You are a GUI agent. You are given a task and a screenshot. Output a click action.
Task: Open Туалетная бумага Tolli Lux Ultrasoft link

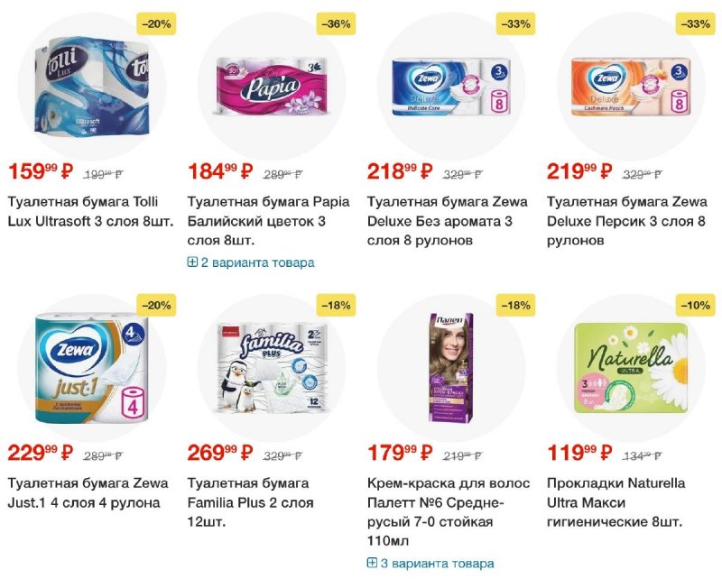click(91, 212)
